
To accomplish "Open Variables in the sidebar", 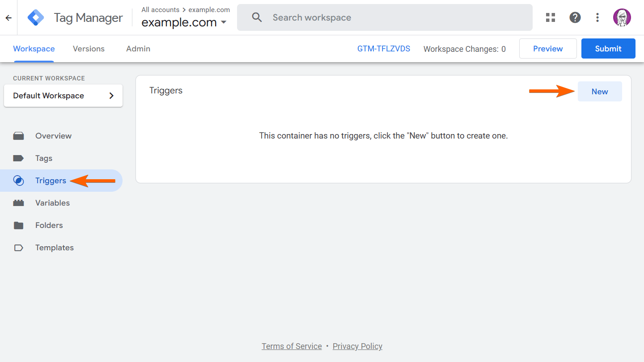I will point(61,203).
